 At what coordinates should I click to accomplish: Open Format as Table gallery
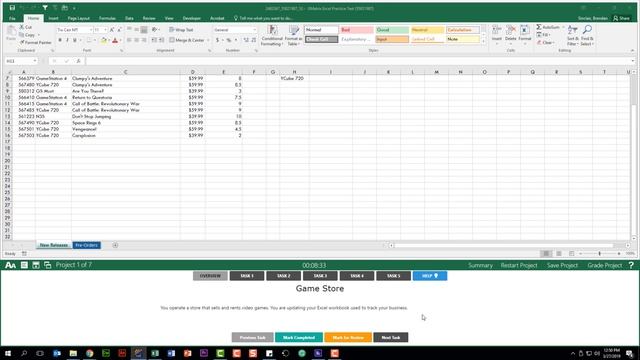tap(293, 36)
